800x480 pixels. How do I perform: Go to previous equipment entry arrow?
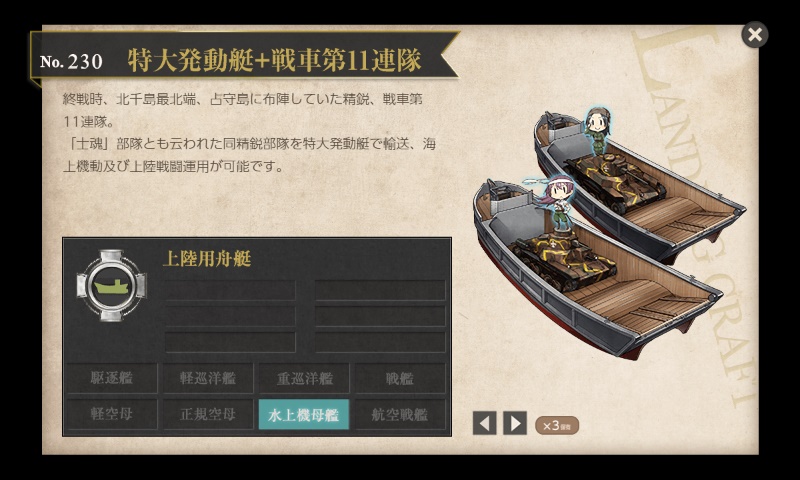point(484,423)
